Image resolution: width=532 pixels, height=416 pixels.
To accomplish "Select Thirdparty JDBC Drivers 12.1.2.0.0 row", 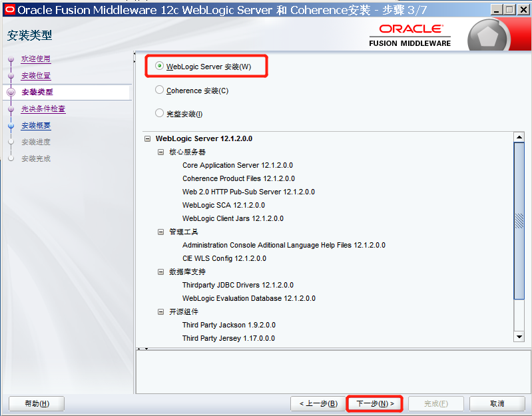I will click(x=238, y=285).
